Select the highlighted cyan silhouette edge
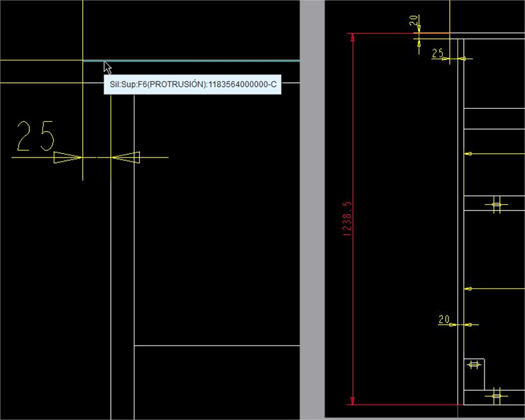525x420 pixels. [191, 61]
